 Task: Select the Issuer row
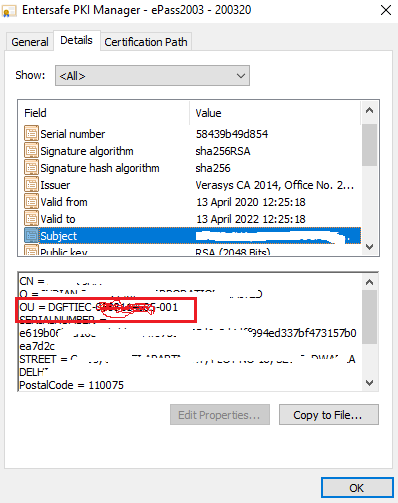point(192,185)
